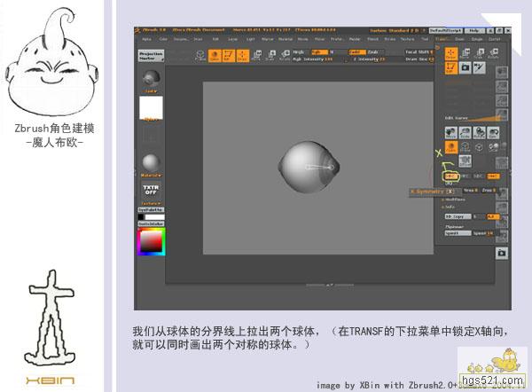Screen dimensions: 532x392
Task: Open the current Tool thumbnail picker
Action: tap(151, 80)
